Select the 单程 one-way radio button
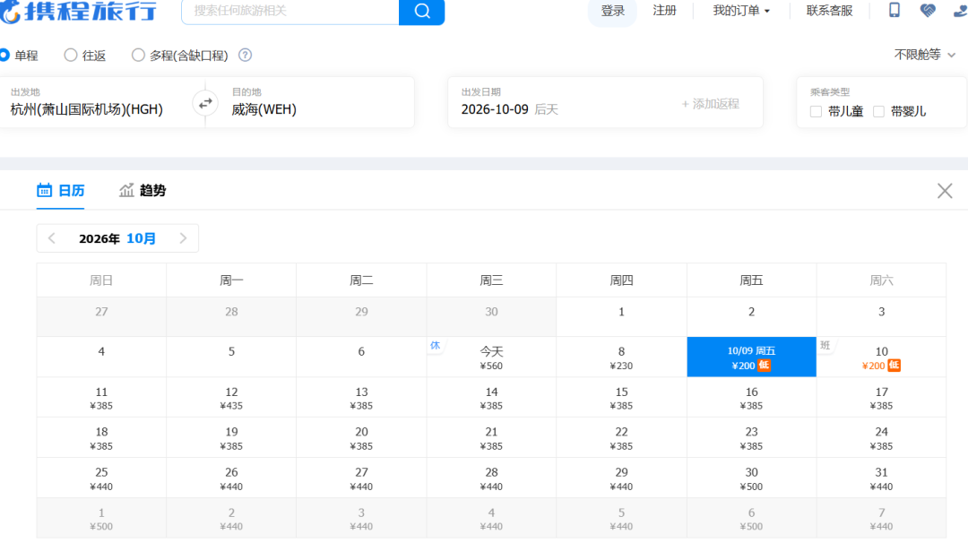968x560 pixels. (4, 55)
